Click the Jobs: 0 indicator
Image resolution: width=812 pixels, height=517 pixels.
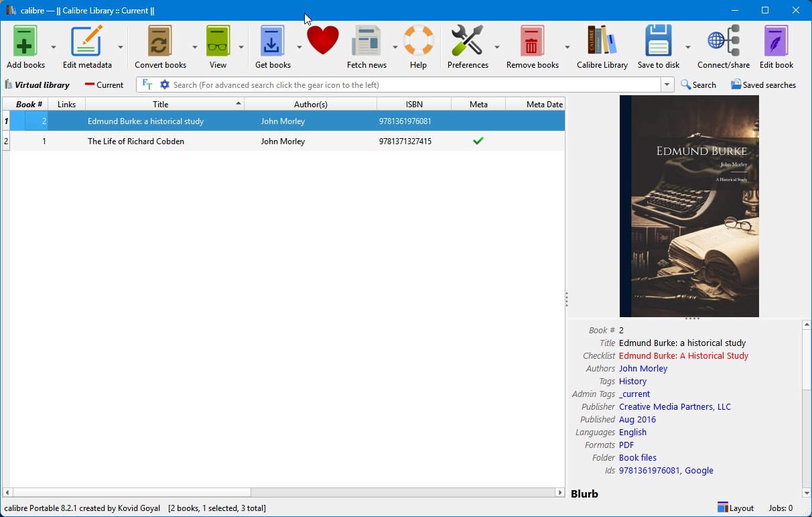coord(781,508)
